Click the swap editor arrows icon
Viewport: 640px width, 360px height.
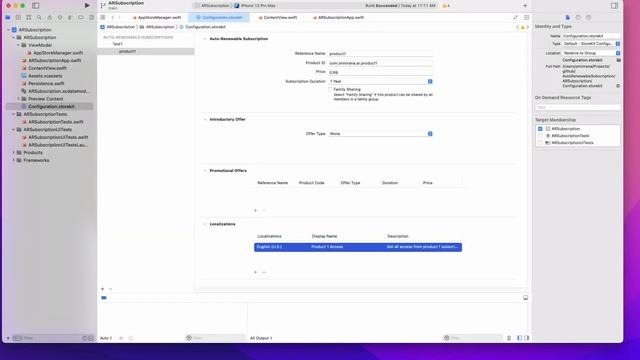516,18
